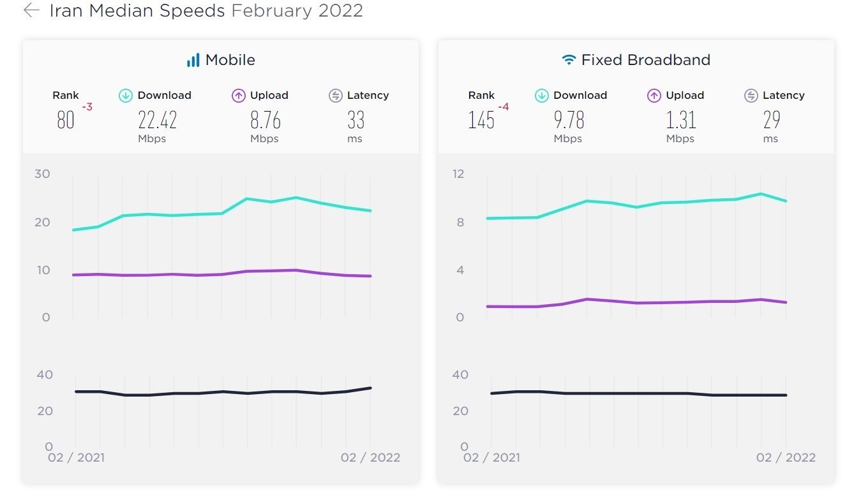Click the Mobile rank value 80
The image size is (868, 498).
coord(66,120)
